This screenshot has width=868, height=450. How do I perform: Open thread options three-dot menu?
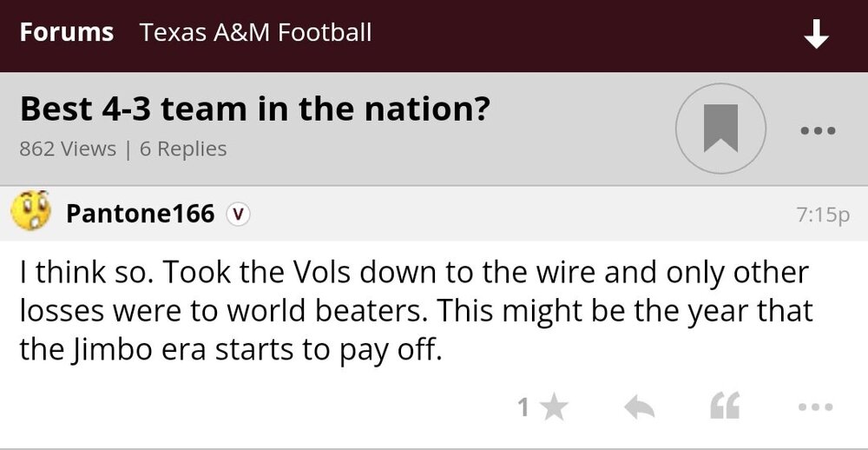pyautogui.click(x=816, y=131)
